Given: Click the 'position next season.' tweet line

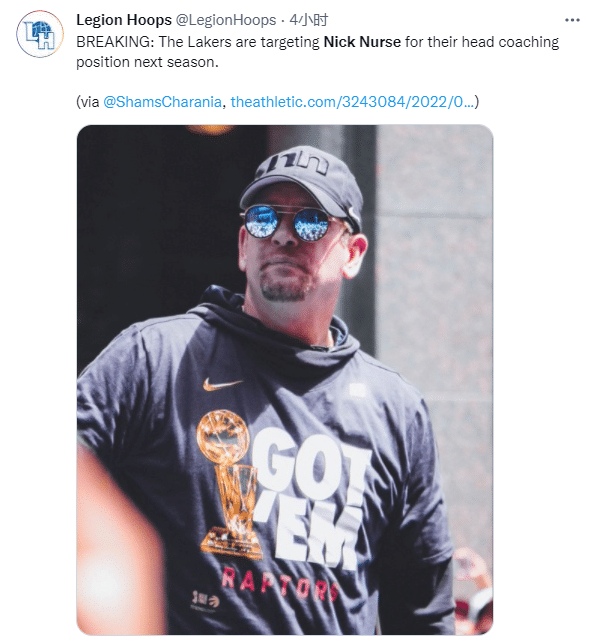Looking at the screenshot, I should (147, 62).
